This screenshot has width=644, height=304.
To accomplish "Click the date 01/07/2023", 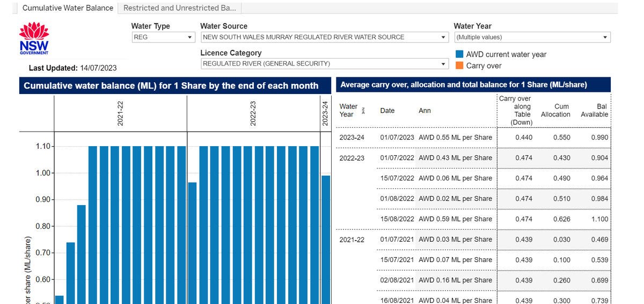I will 397,137.
